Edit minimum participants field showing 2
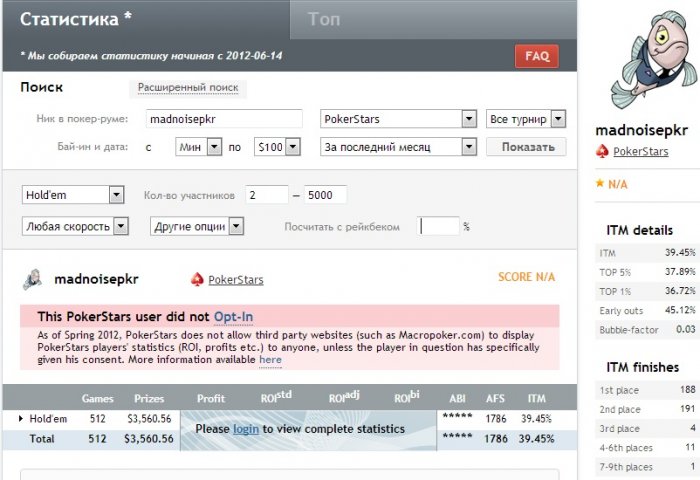Screen dimensions: 700x480 (x=267, y=195)
